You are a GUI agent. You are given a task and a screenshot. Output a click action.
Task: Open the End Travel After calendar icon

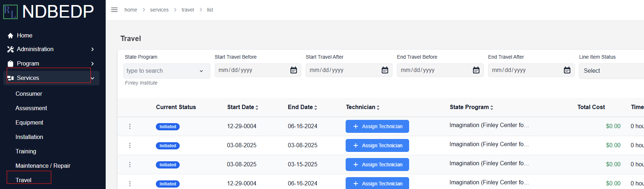[x=567, y=70]
